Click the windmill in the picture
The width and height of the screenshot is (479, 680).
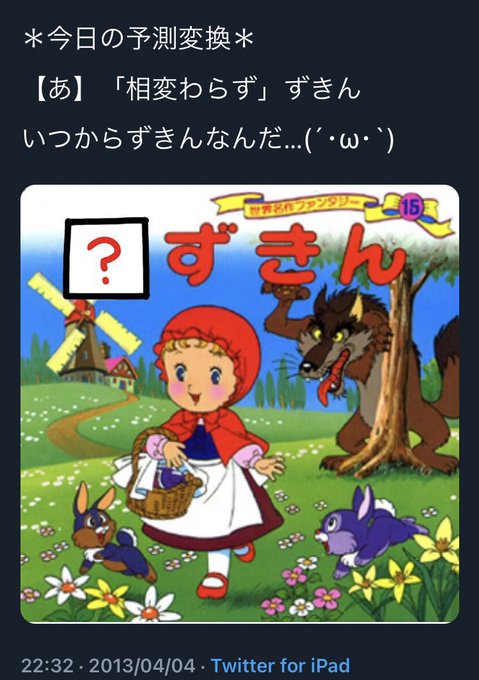(82, 330)
